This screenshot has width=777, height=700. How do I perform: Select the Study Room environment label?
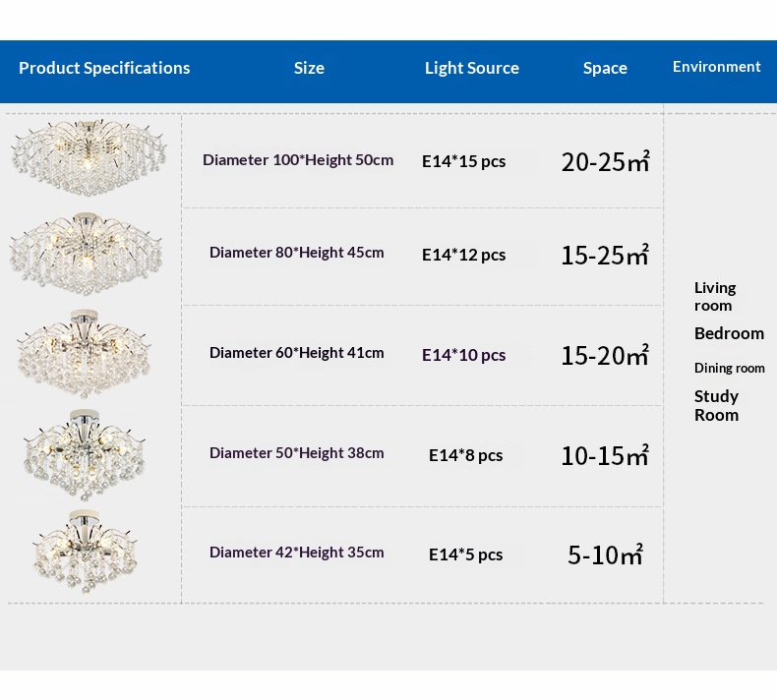point(717,405)
